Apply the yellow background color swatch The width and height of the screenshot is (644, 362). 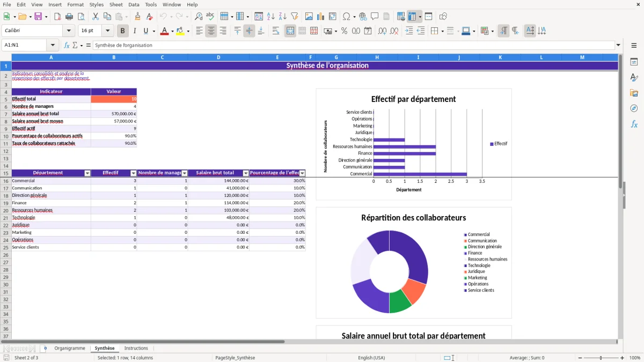coord(180,31)
